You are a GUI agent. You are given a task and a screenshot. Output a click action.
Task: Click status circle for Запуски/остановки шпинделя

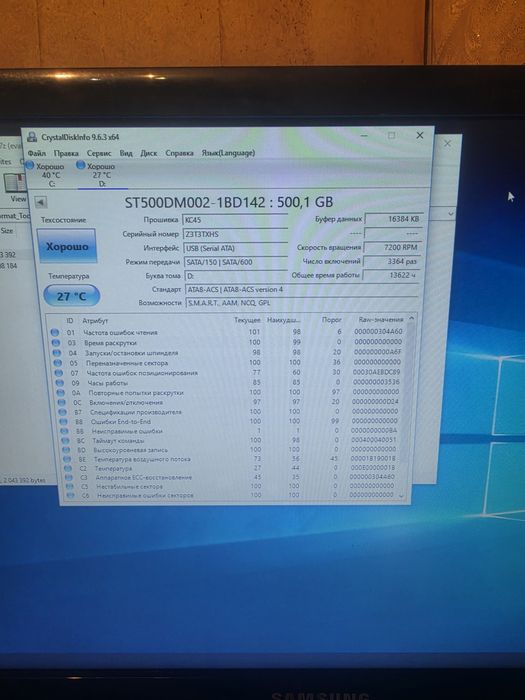(x=57, y=353)
